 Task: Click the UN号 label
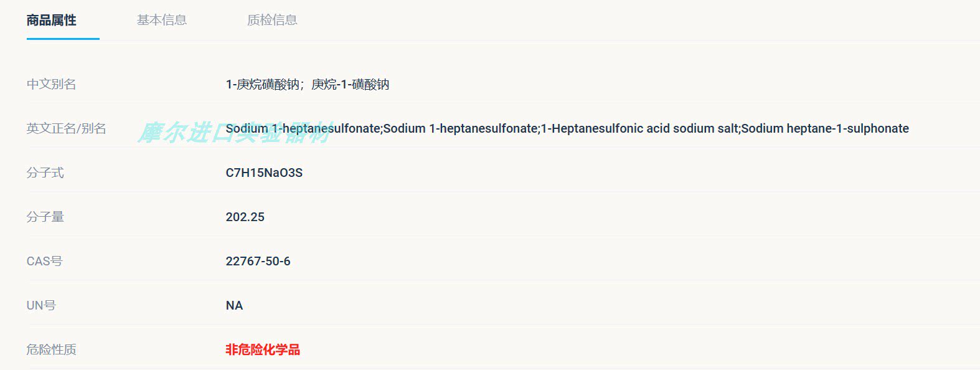coord(41,305)
